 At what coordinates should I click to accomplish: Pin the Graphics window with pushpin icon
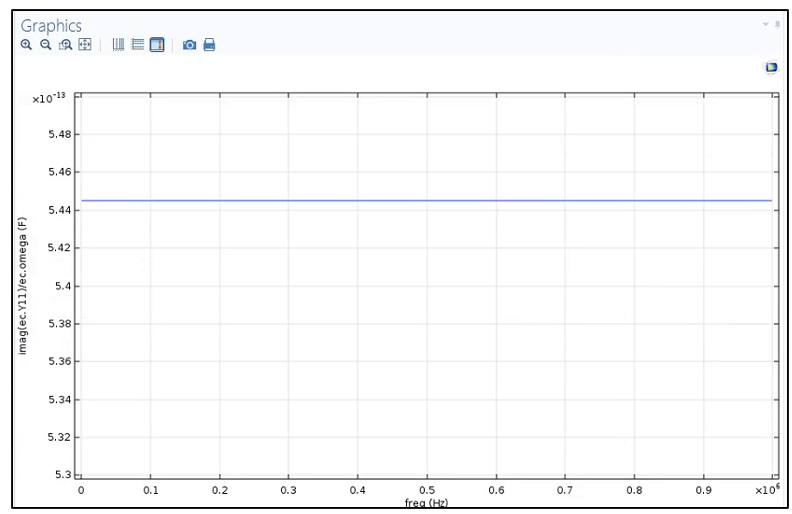(x=777, y=23)
